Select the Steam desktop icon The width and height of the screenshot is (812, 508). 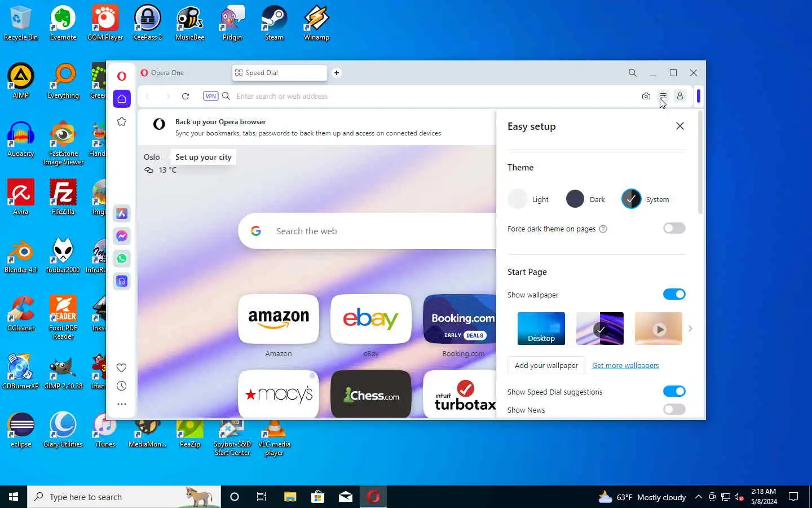274,24
